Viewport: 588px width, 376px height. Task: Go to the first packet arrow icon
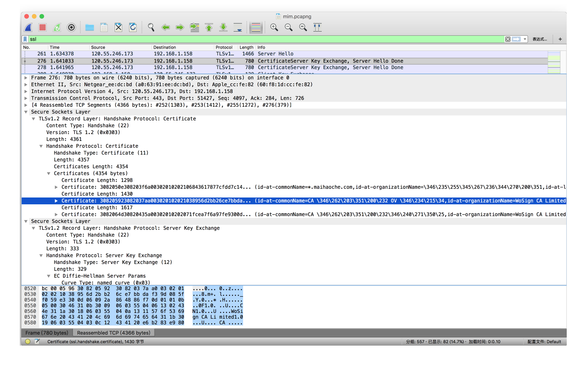(x=209, y=27)
